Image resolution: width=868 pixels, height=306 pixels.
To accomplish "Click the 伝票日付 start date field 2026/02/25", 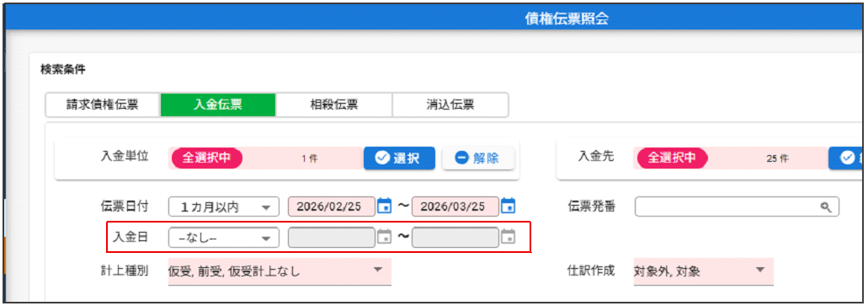I will (x=331, y=207).
